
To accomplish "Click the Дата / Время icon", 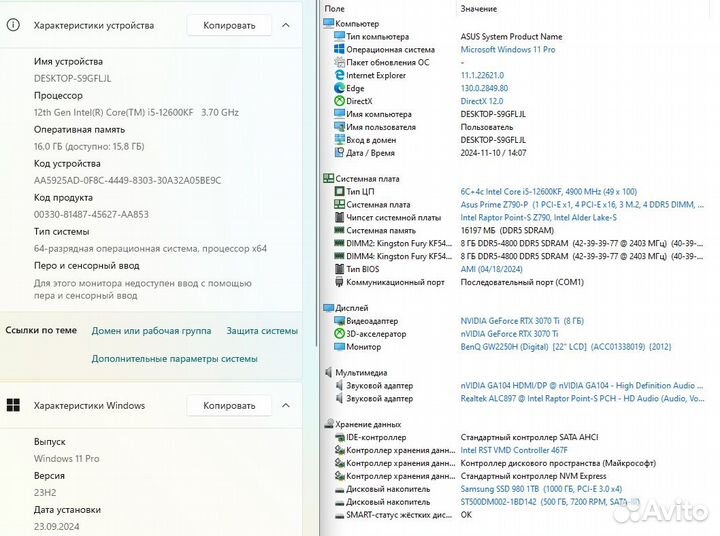I will tap(339, 152).
